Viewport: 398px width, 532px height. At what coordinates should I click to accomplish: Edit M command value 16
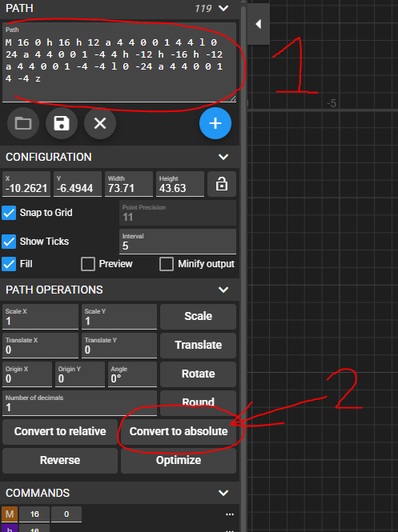click(x=34, y=514)
